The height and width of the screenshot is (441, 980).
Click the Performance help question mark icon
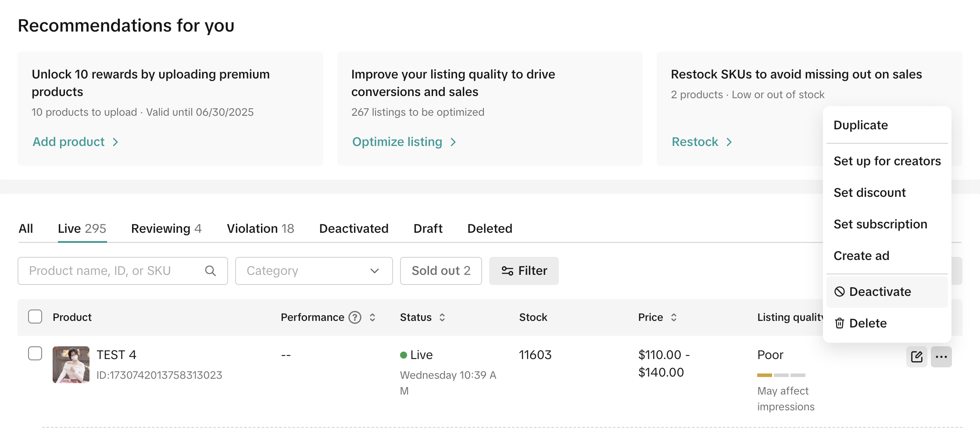click(x=354, y=317)
